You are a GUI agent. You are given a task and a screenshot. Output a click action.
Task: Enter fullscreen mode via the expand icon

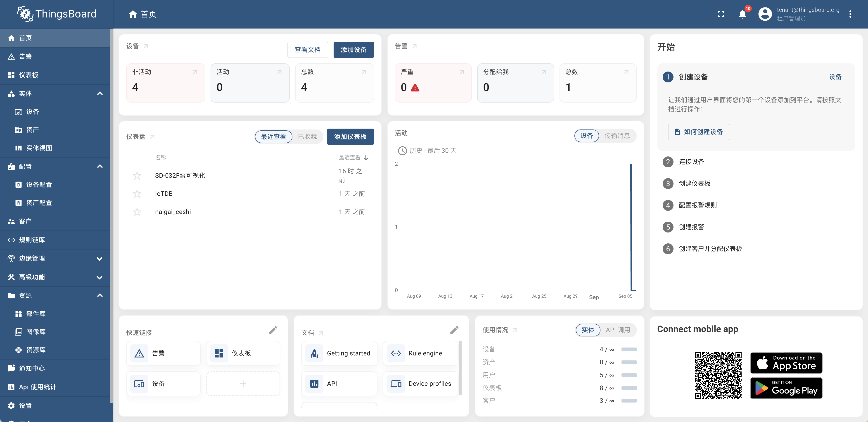tap(721, 14)
